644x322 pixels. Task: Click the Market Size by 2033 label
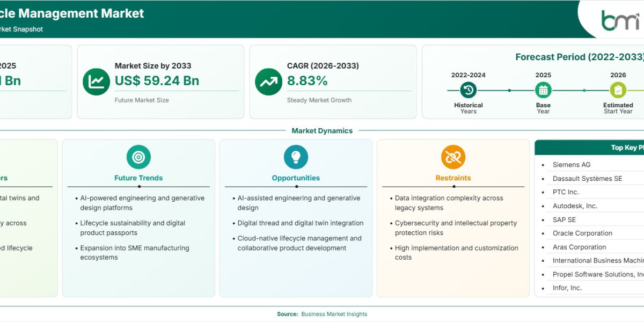coord(153,66)
